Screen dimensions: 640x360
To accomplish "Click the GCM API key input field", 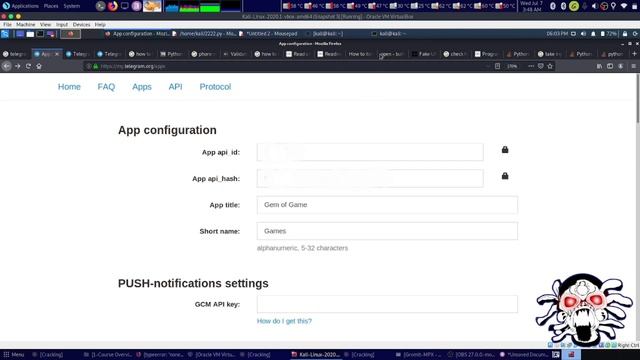I will pos(387,304).
